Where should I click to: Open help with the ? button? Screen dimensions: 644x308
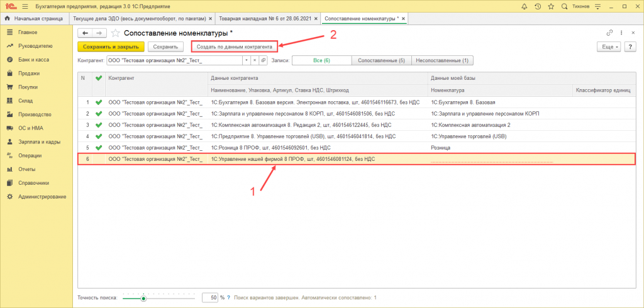(x=630, y=47)
